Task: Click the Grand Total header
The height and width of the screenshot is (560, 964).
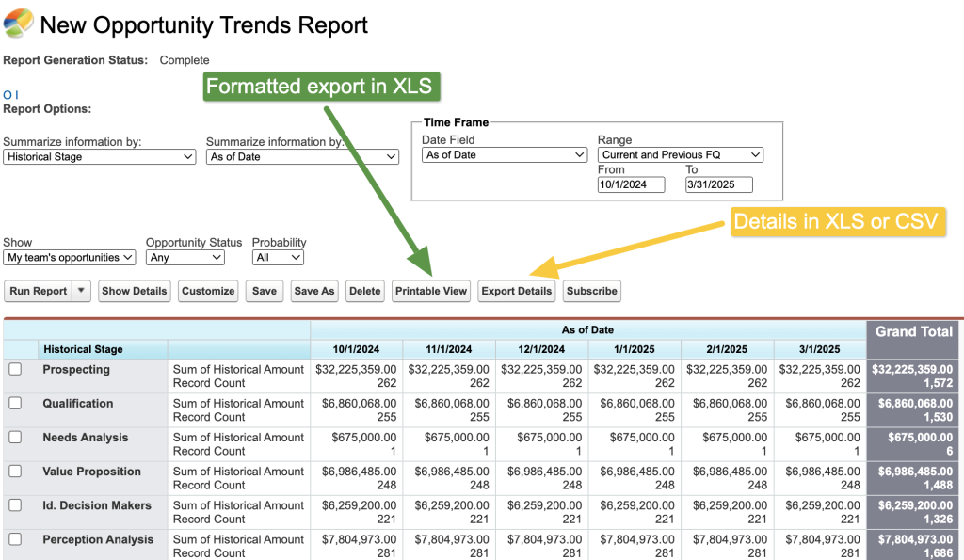Action: [914, 332]
